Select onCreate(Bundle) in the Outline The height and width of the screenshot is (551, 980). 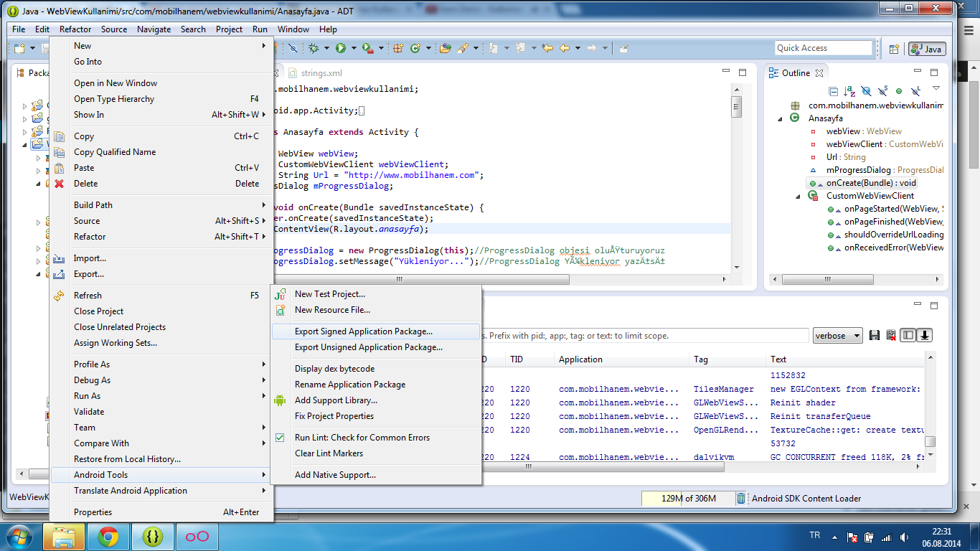(862, 183)
